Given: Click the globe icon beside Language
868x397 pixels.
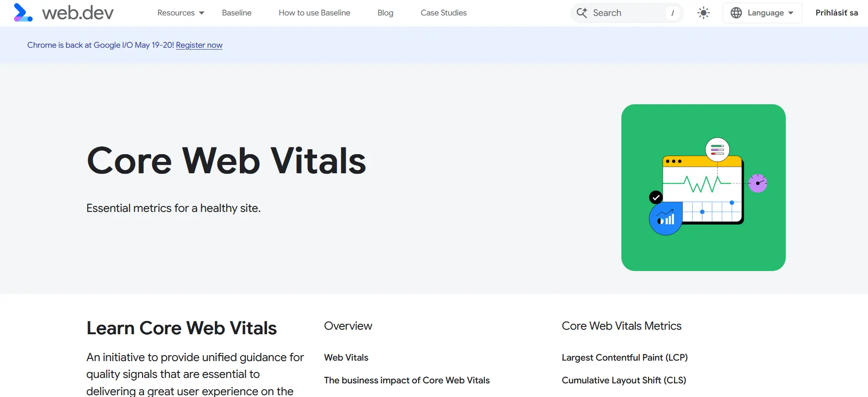Looking at the screenshot, I should pos(737,13).
